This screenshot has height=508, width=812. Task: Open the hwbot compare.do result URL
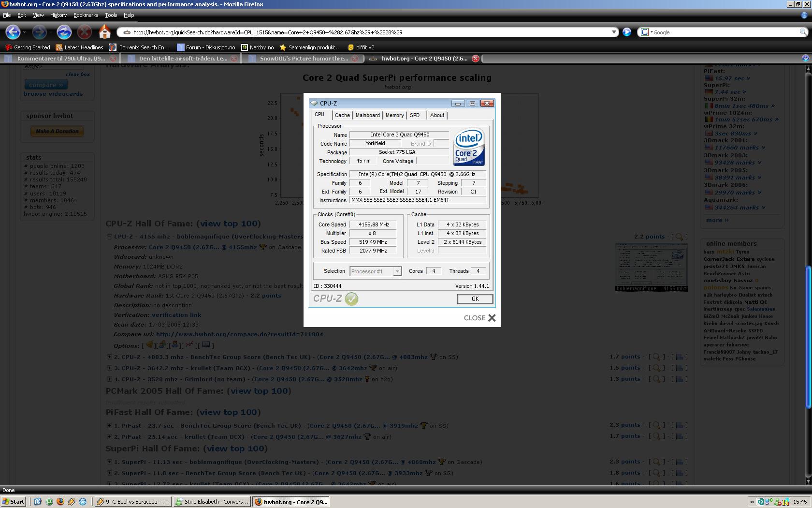point(239,334)
